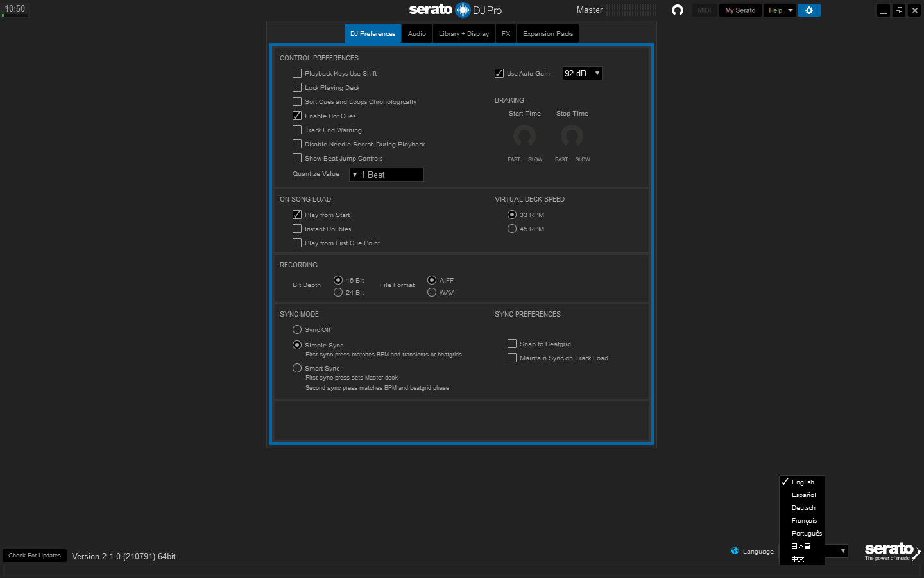Enable Track End Warning
924x578 pixels.
pyautogui.click(x=297, y=130)
